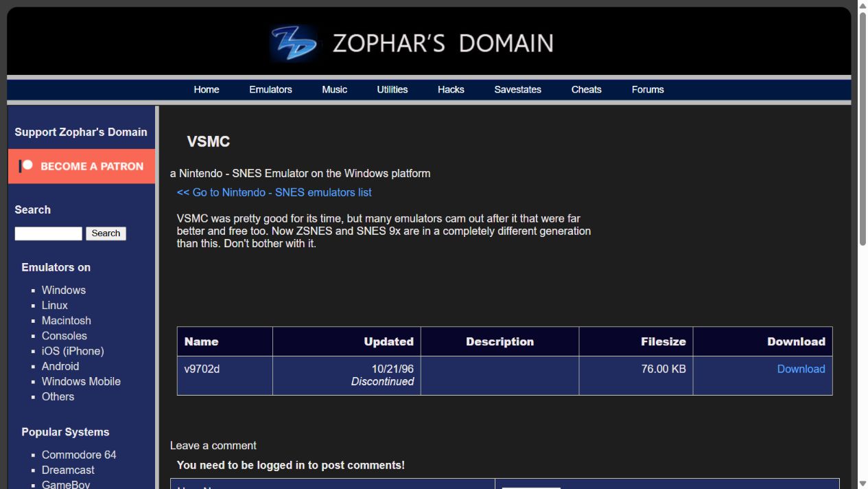868x489 pixels.
Task: Go to the Music section
Action: click(334, 89)
